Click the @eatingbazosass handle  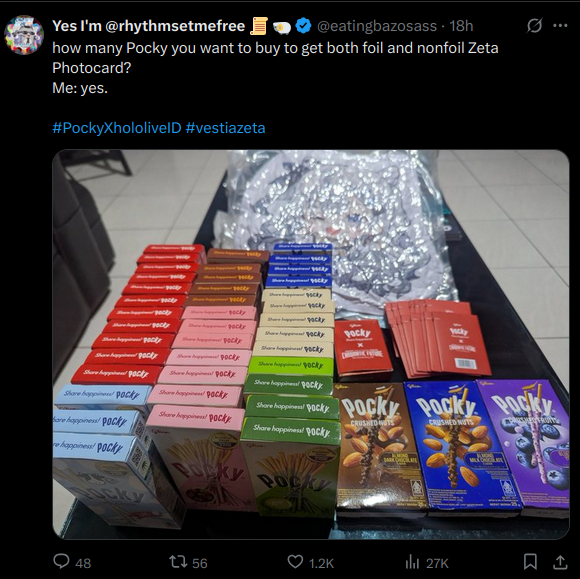click(x=377, y=26)
